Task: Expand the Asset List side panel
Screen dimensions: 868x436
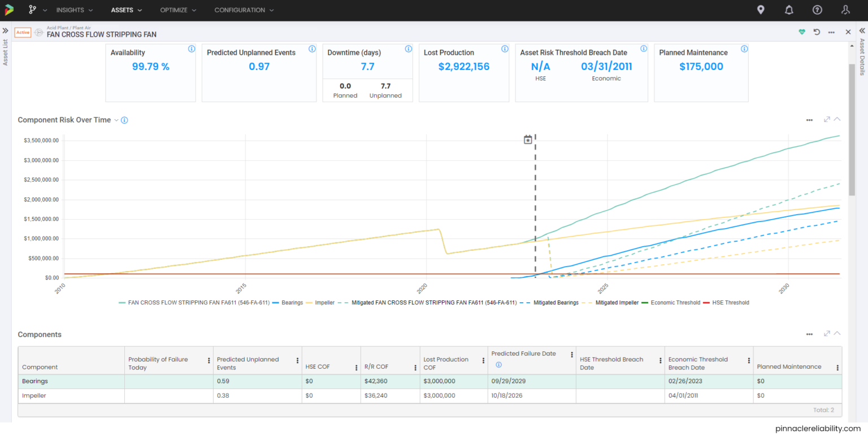Action: pos(5,31)
